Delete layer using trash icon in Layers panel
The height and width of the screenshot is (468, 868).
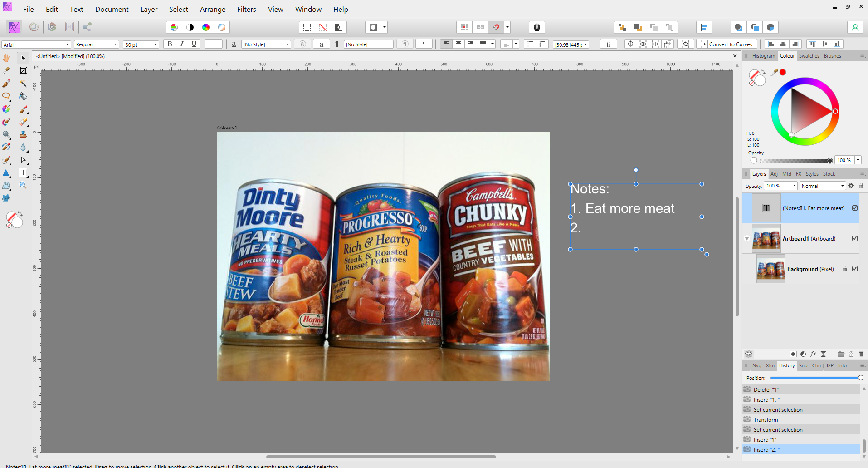coord(861,354)
